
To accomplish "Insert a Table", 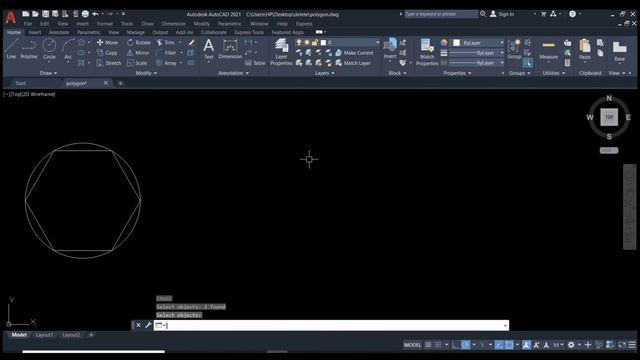I will [x=255, y=63].
